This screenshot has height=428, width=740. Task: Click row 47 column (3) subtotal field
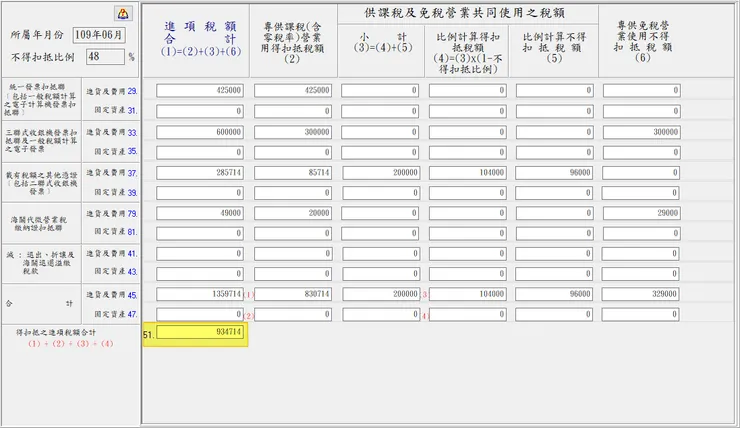click(x=381, y=314)
